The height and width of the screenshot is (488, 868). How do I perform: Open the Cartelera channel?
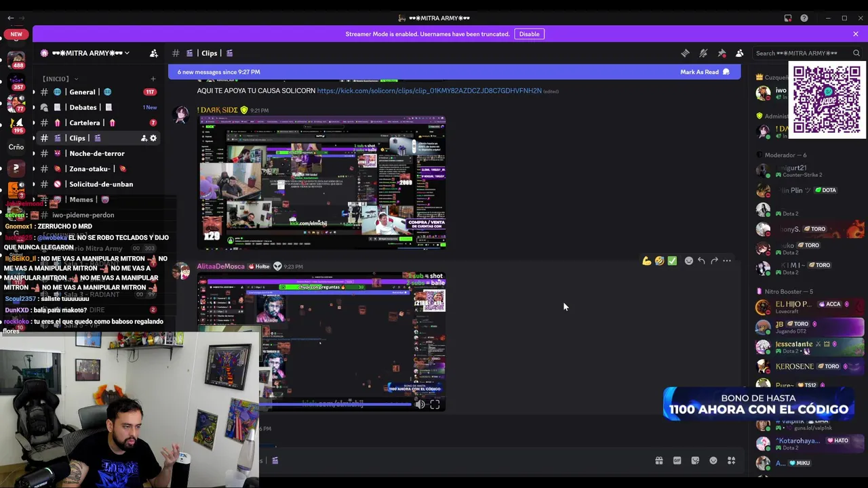[x=98, y=123]
